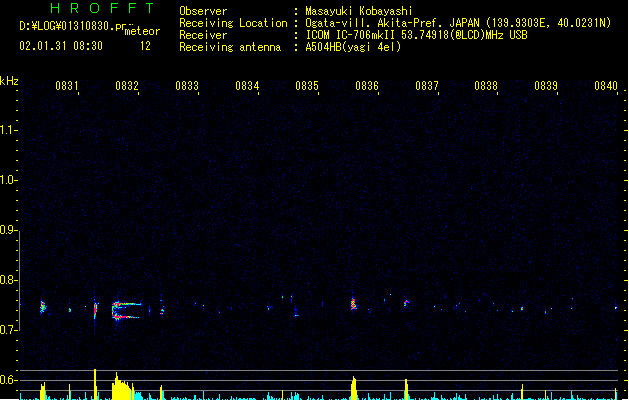Click receiver value ICOM IC-706mkII
Image resolution: width=629 pixels, height=400 pixels.
coord(351,35)
